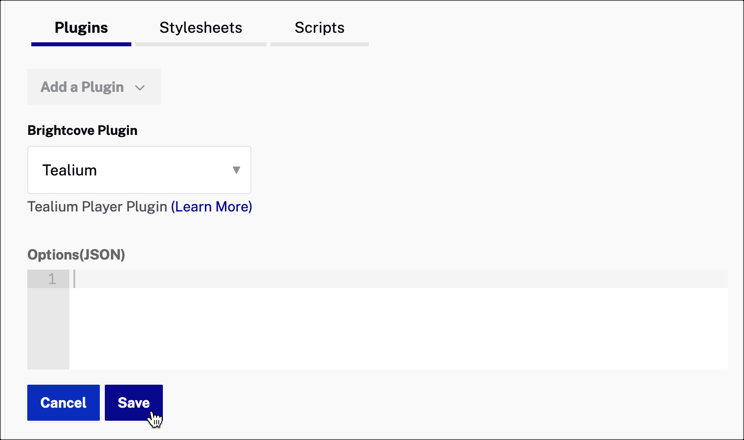Select the Plugins tab

tap(81, 28)
